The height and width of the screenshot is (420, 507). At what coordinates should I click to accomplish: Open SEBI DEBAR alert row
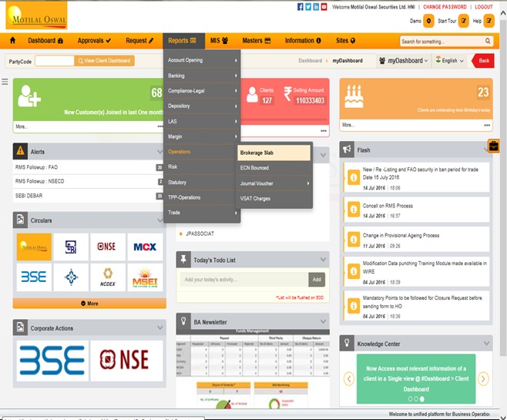[x=88, y=196]
